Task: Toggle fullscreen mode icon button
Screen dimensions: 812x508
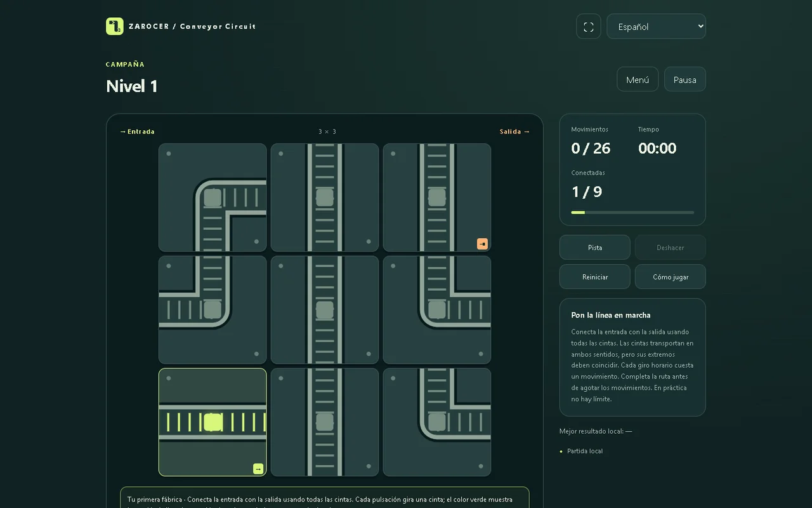Action: pos(589,27)
